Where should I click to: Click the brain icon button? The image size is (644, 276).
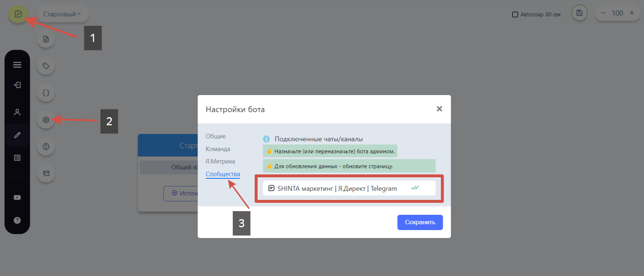click(46, 146)
